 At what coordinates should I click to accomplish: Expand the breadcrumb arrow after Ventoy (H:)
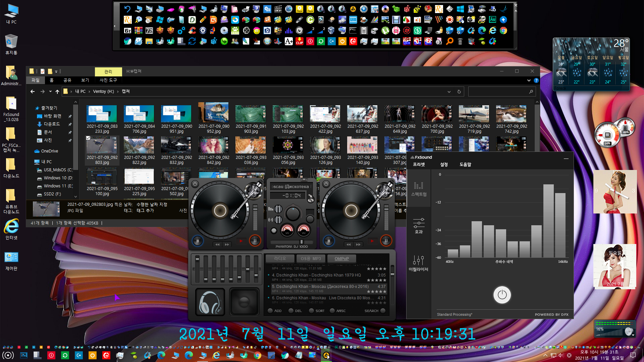pyautogui.click(x=118, y=92)
